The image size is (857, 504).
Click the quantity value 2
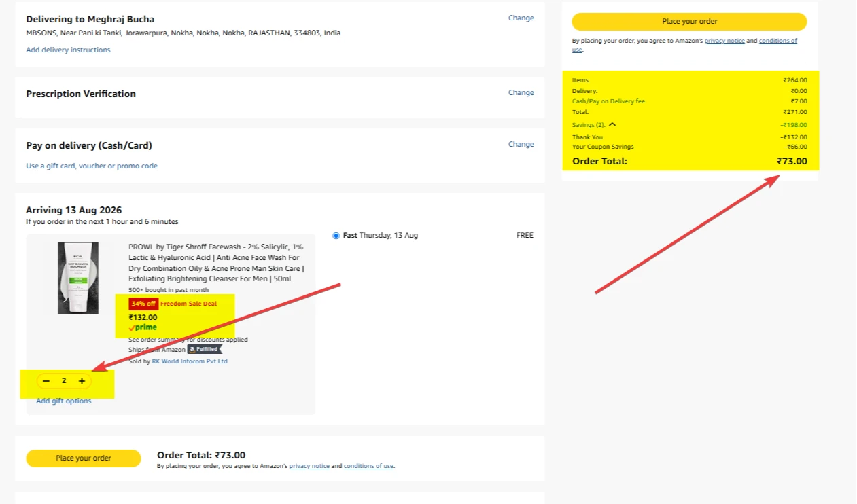(x=64, y=381)
